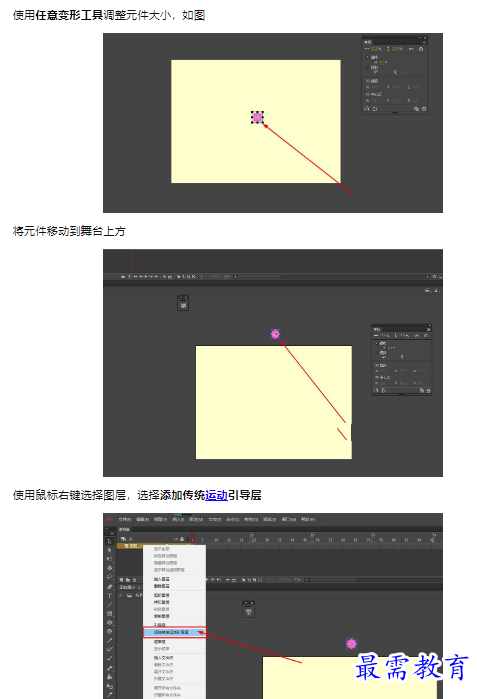Select the Subselection tool in toolbar

click(110, 550)
